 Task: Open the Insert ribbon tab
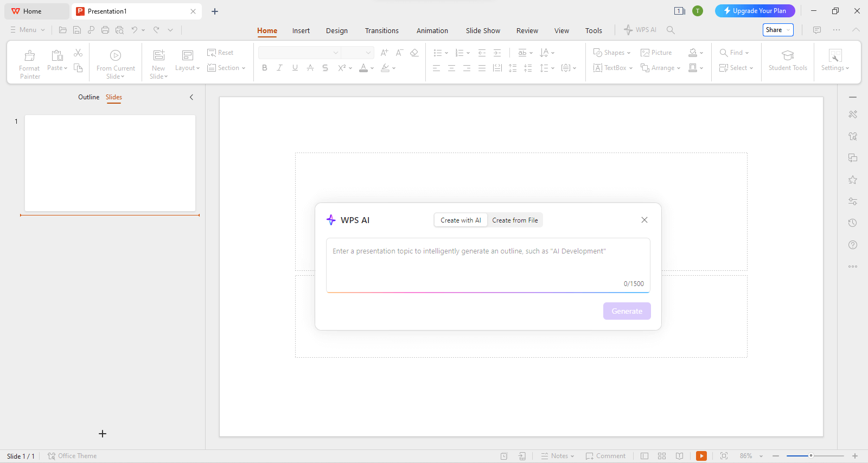[301, 30]
